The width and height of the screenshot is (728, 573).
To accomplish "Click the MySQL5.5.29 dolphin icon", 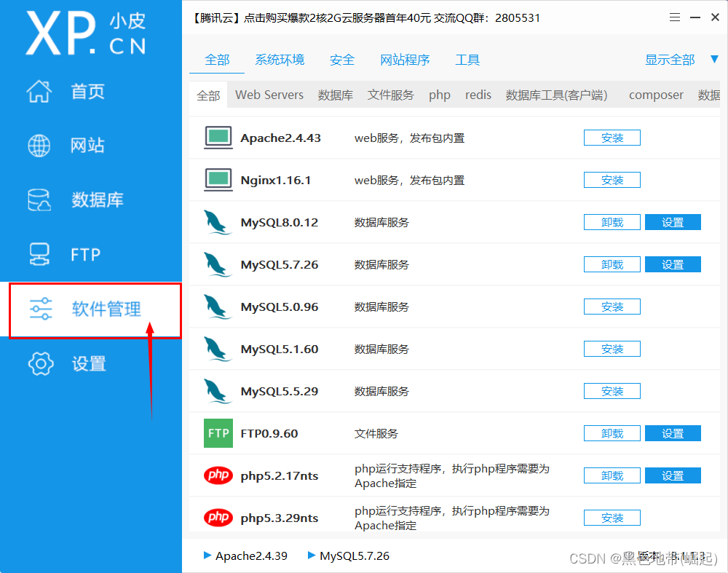I will tap(217, 392).
